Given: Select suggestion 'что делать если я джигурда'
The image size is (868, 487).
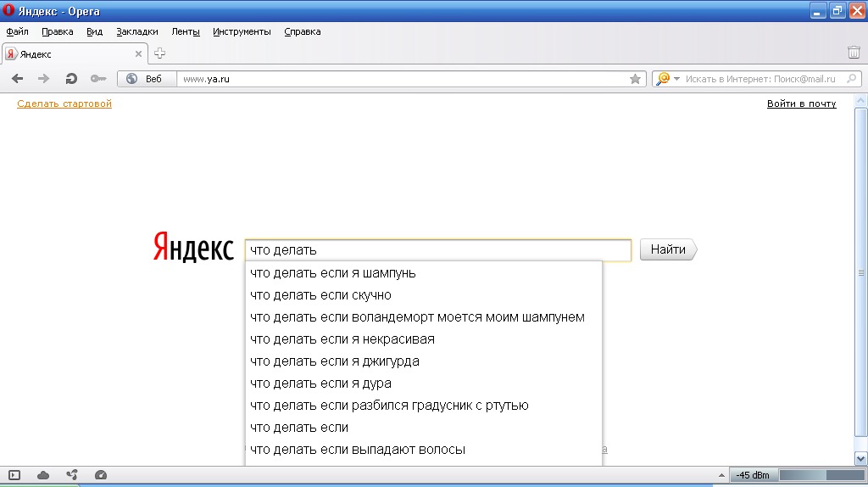Looking at the screenshot, I should [424, 361].
